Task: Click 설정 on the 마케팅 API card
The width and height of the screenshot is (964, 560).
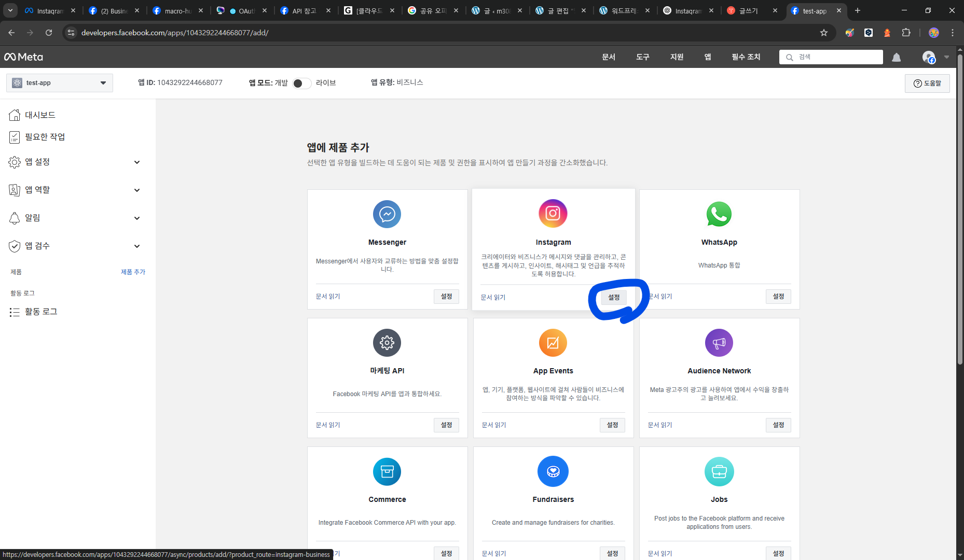Action: [446, 425]
